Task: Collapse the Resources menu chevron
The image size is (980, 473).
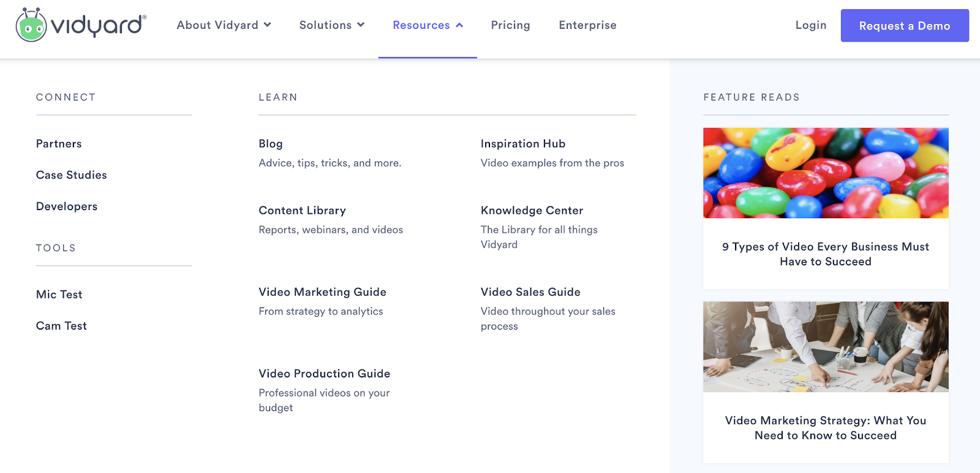Action: tap(459, 25)
